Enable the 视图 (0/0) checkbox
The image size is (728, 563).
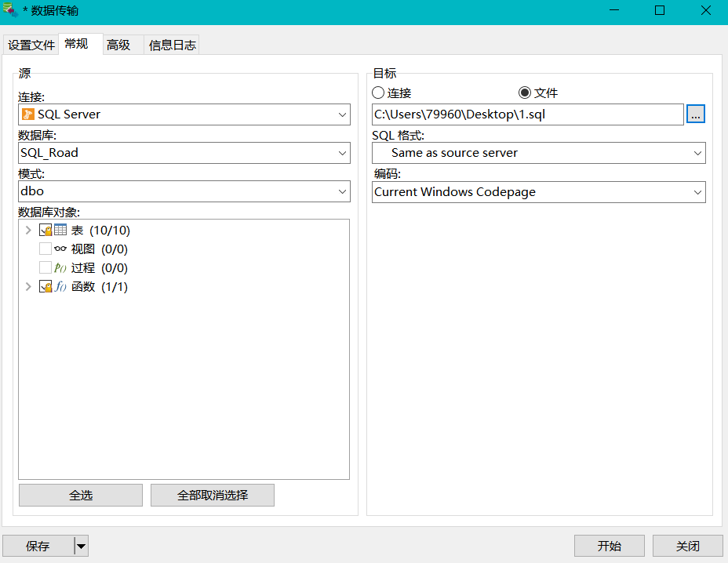pos(45,249)
